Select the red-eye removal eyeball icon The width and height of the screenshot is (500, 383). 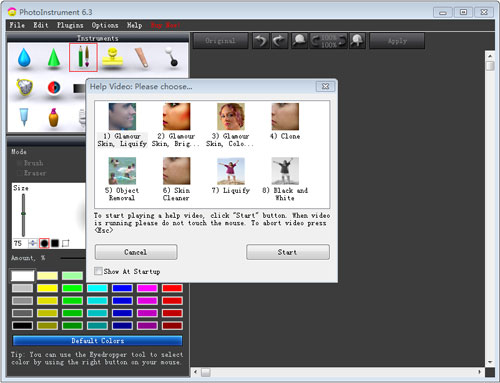click(54, 88)
